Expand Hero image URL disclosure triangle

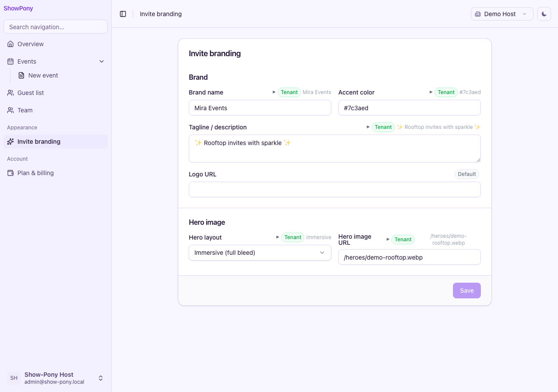(388, 239)
